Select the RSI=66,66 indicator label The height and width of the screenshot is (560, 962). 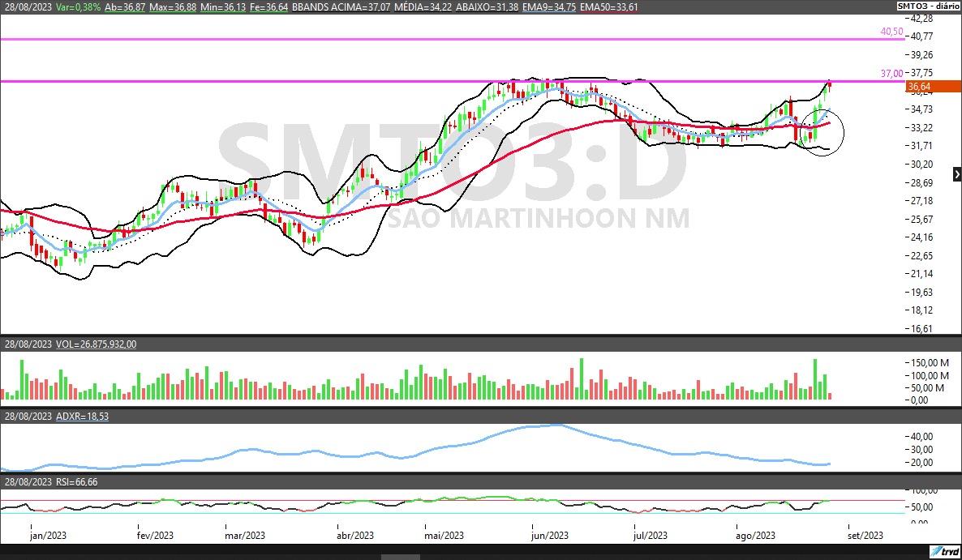(x=77, y=482)
